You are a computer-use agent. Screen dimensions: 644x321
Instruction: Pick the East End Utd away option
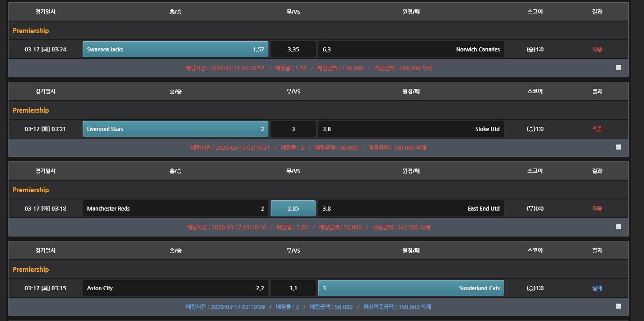coord(411,208)
